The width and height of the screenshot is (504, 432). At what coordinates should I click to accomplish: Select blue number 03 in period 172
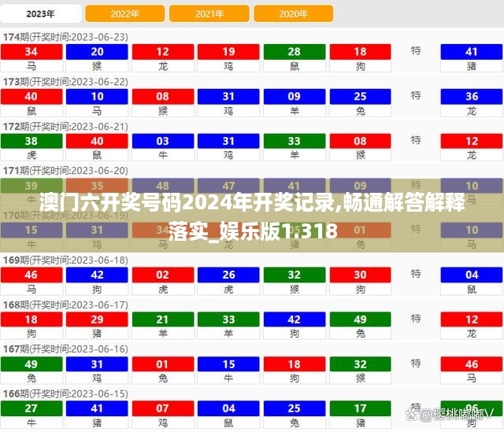coord(163,142)
